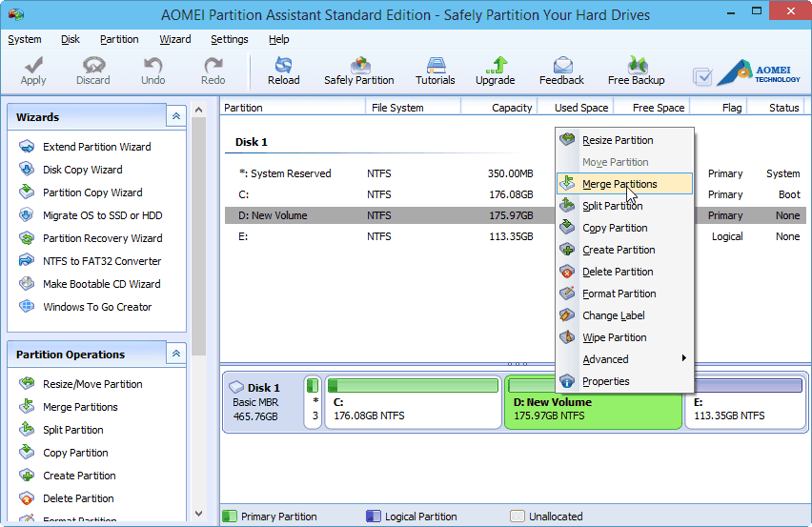Choose Split Partition from context menu
The width and height of the screenshot is (812, 527).
click(x=624, y=206)
